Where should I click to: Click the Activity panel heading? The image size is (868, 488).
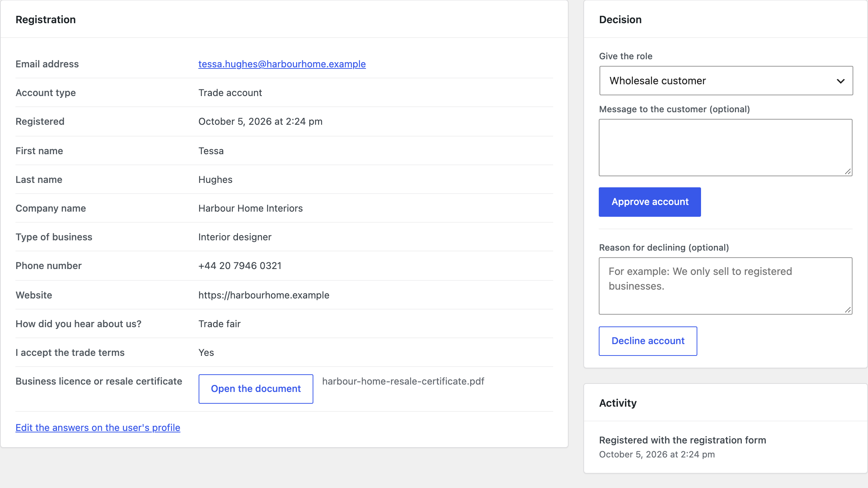tap(618, 403)
